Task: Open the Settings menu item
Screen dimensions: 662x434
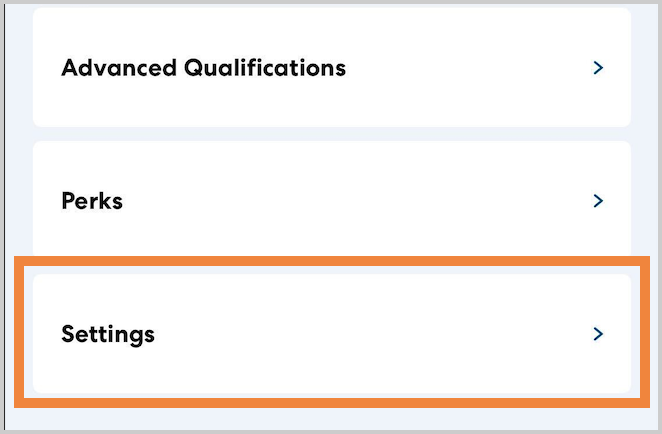Action: (x=331, y=334)
